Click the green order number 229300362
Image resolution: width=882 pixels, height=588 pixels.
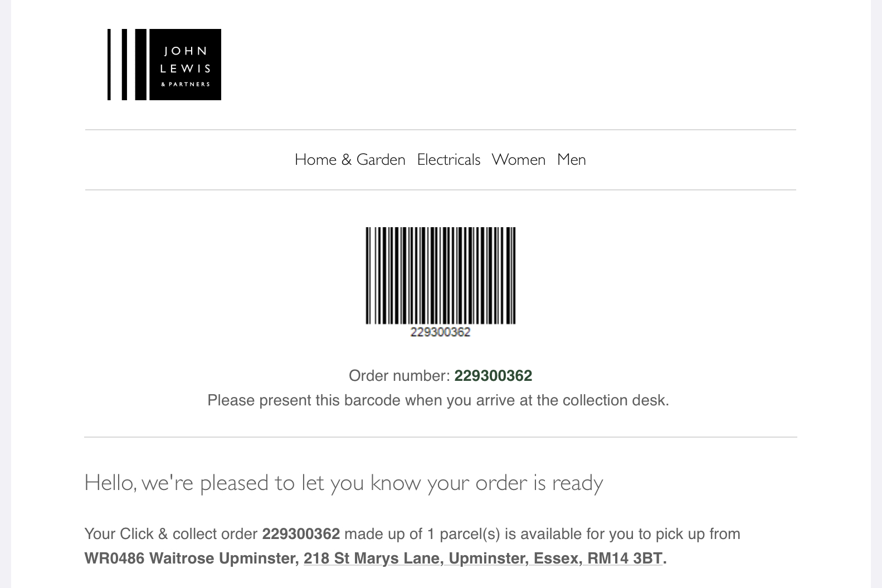pyautogui.click(x=493, y=376)
